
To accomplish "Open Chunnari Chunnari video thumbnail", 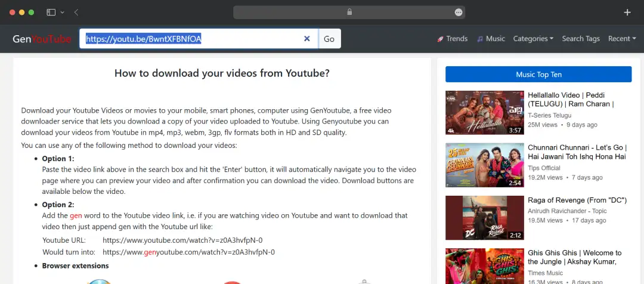I will (x=485, y=165).
